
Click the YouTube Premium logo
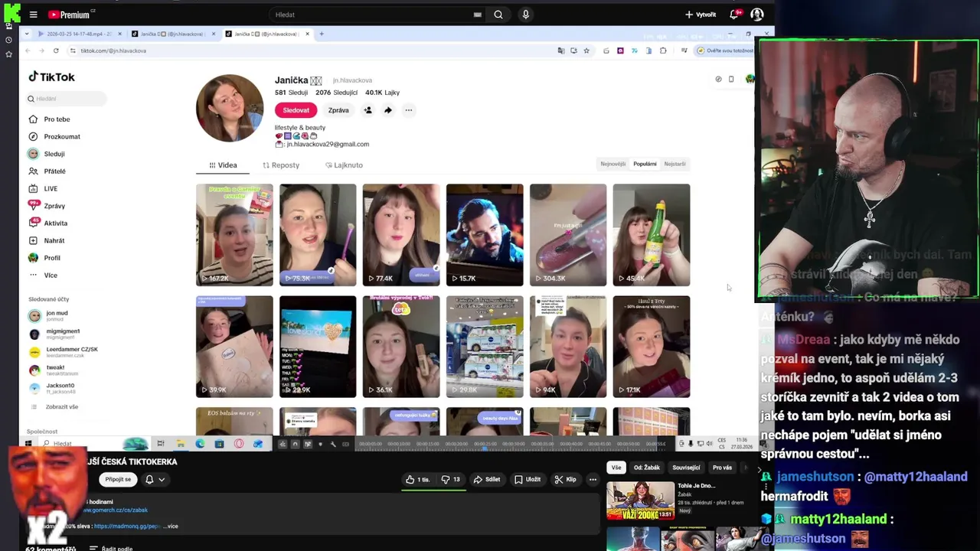(x=69, y=15)
